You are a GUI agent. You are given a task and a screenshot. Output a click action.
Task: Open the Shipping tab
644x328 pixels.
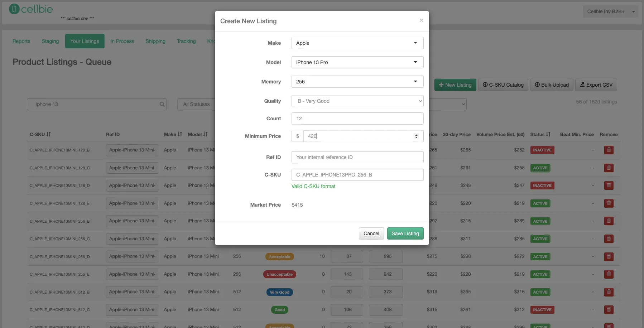(x=155, y=41)
